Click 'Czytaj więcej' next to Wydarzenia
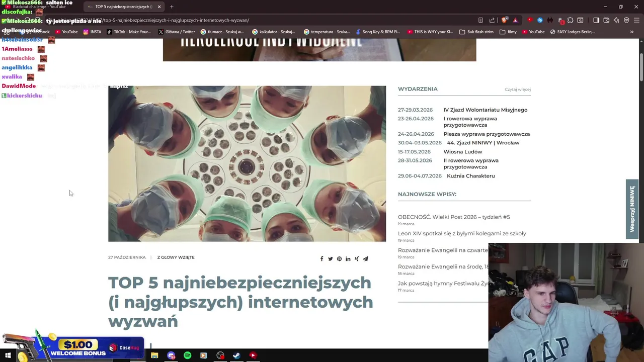Viewport: 644px width, 362px height. point(518,89)
